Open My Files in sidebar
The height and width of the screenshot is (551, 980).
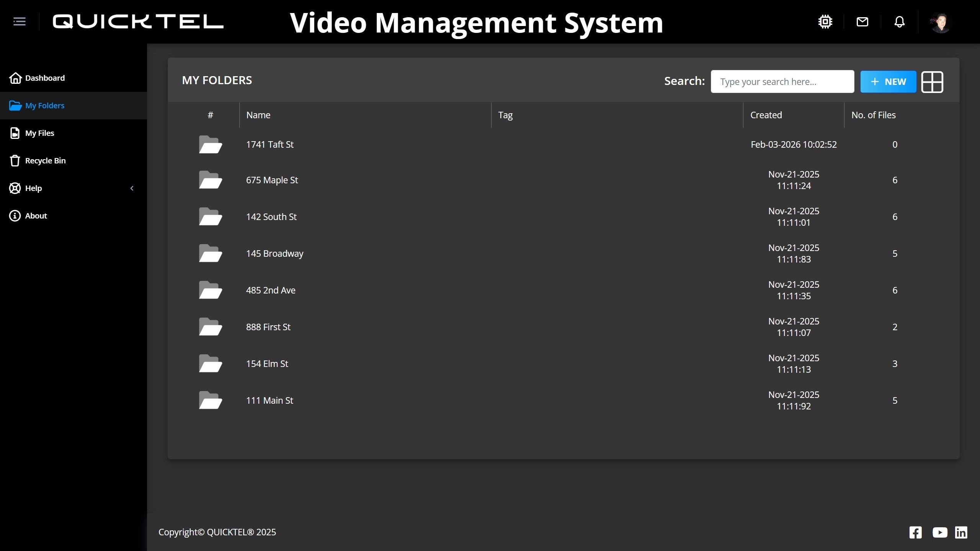point(39,133)
